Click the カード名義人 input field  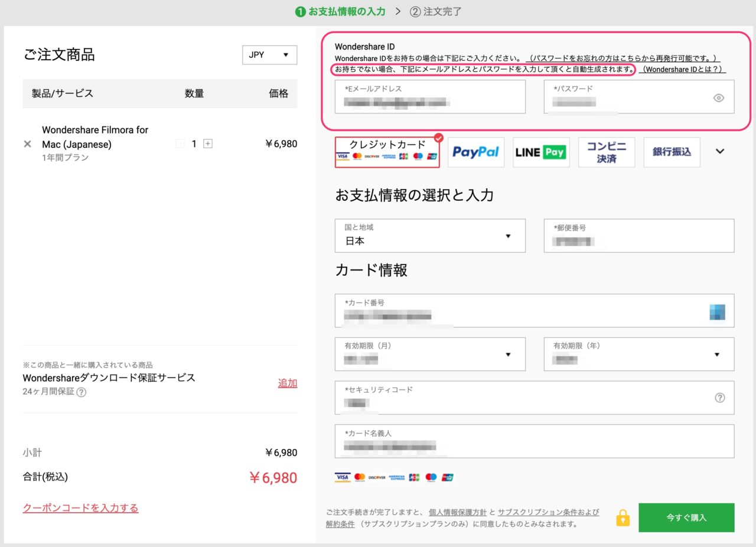coord(535,441)
